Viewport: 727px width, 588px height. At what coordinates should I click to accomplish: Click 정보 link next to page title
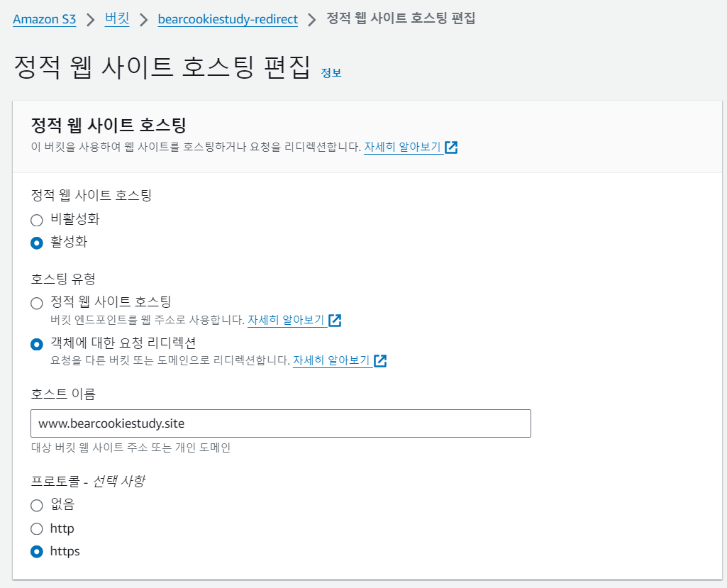pyautogui.click(x=331, y=73)
